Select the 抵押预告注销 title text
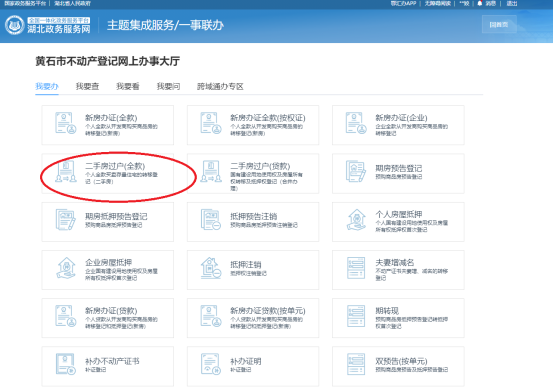This screenshot has width=554, height=389. click(x=253, y=216)
